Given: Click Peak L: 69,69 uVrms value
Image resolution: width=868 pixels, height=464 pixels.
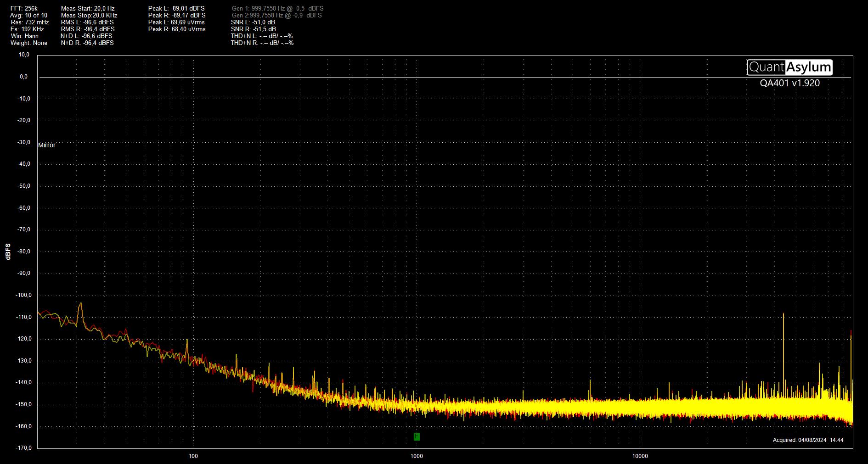Looking at the screenshot, I should point(176,22).
